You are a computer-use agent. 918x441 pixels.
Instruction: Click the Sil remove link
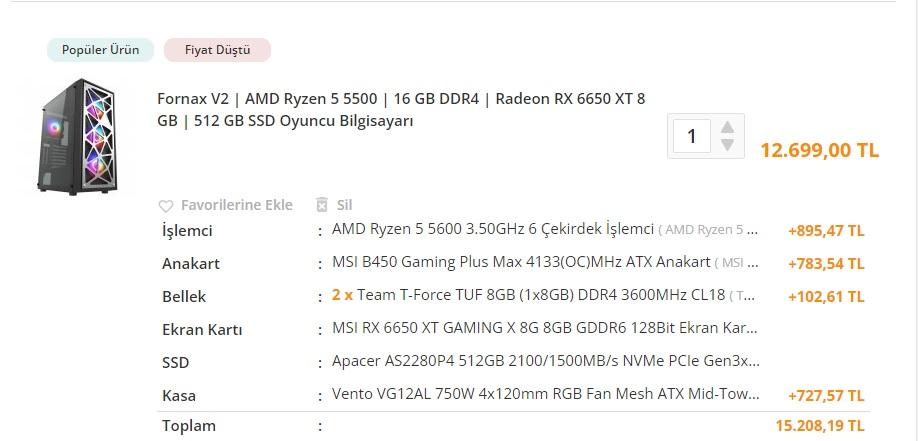tap(344, 205)
